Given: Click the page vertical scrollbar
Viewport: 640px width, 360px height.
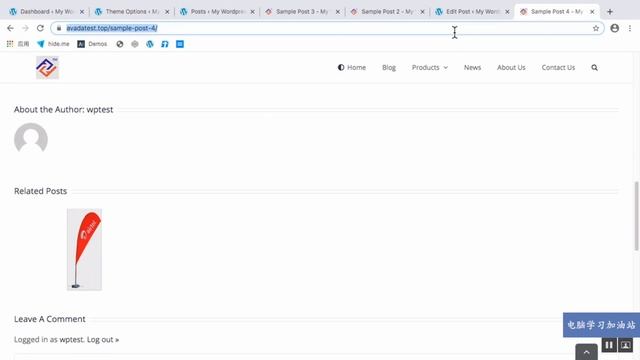Looking at the screenshot, I should coord(636,216).
